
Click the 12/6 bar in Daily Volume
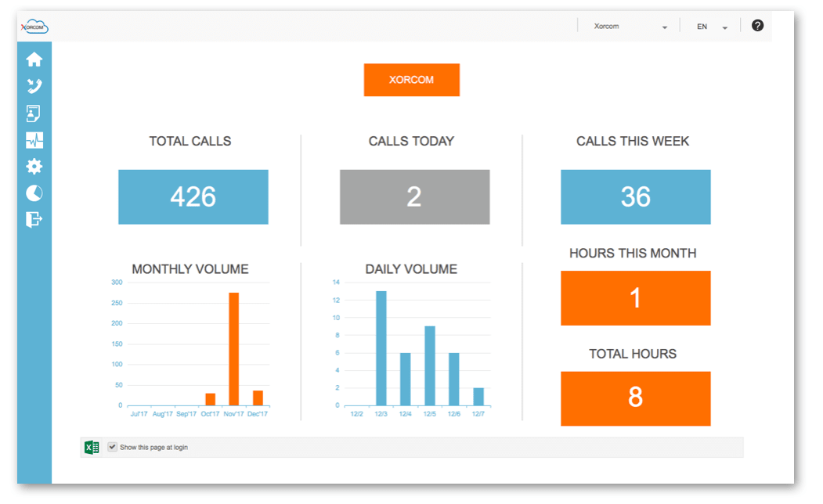[x=454, y=380]
